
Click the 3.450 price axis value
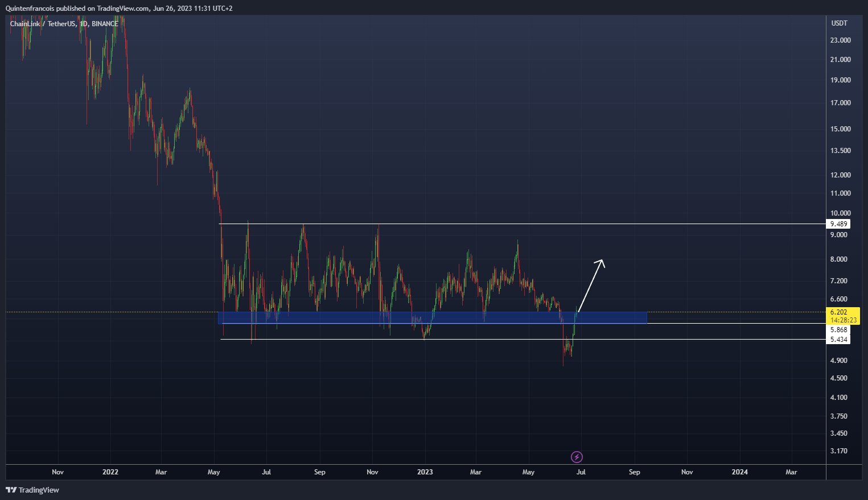(838, 433)
